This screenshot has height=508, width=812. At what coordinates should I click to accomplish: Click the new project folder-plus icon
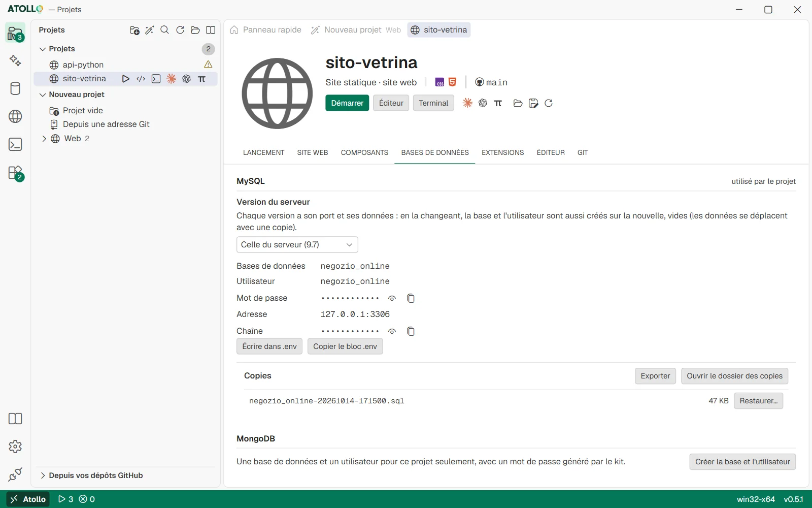click(134, 30)
